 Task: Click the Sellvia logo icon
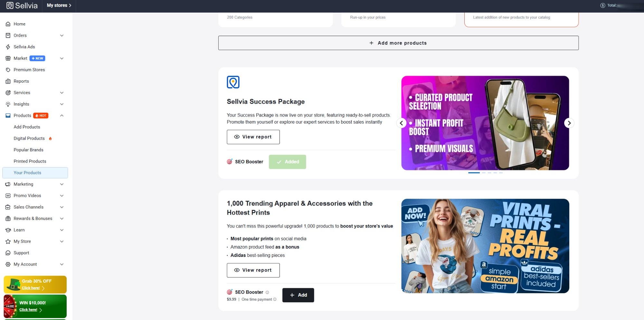tap(10, 5)
